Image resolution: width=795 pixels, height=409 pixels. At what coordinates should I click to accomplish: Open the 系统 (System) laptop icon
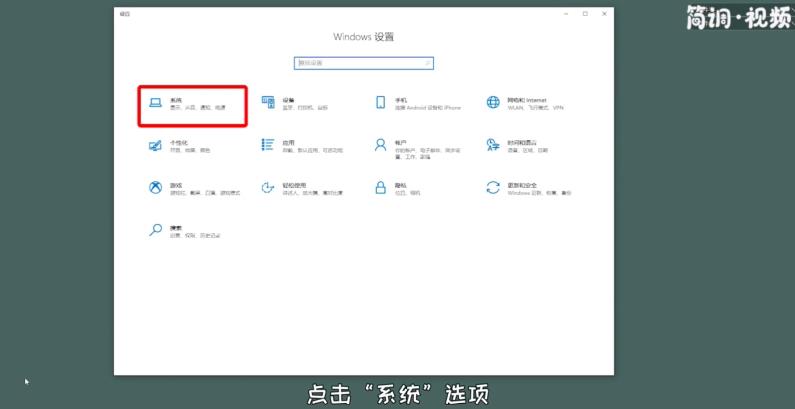click(x=155, y=103)
